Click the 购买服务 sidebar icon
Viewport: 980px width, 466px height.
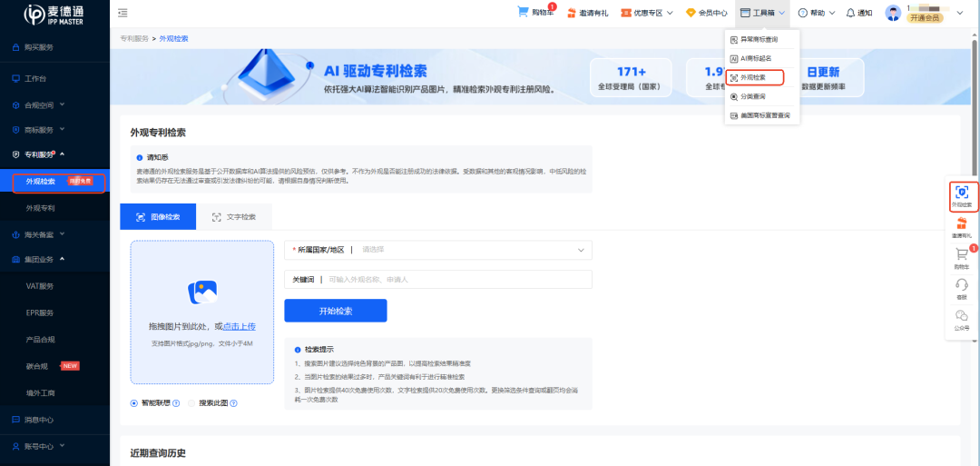click(x=16, y=47)
